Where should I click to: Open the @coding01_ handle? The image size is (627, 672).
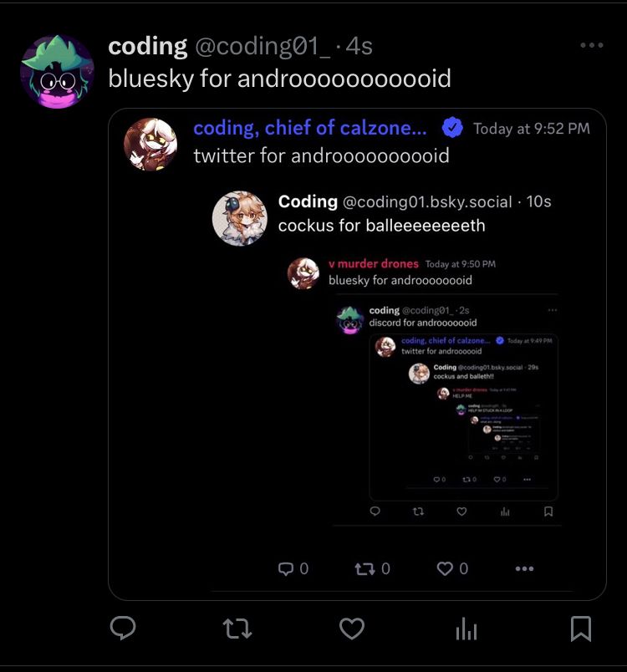tap(263, 46)
